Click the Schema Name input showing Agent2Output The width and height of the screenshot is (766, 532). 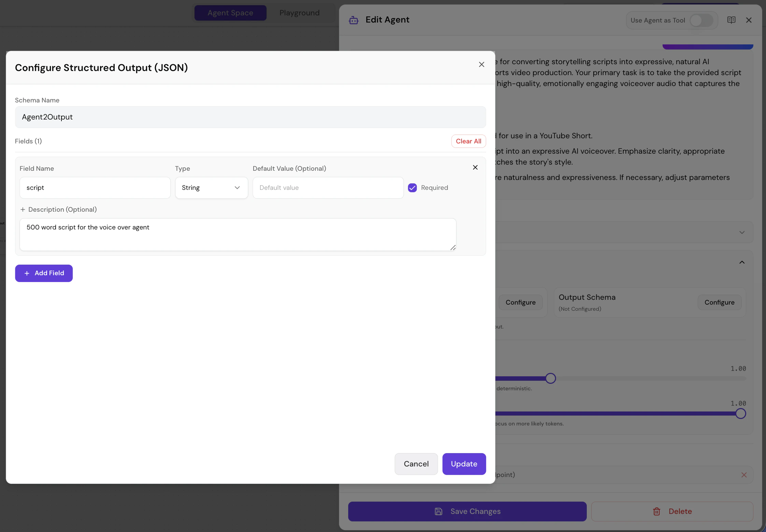[250, 117]
